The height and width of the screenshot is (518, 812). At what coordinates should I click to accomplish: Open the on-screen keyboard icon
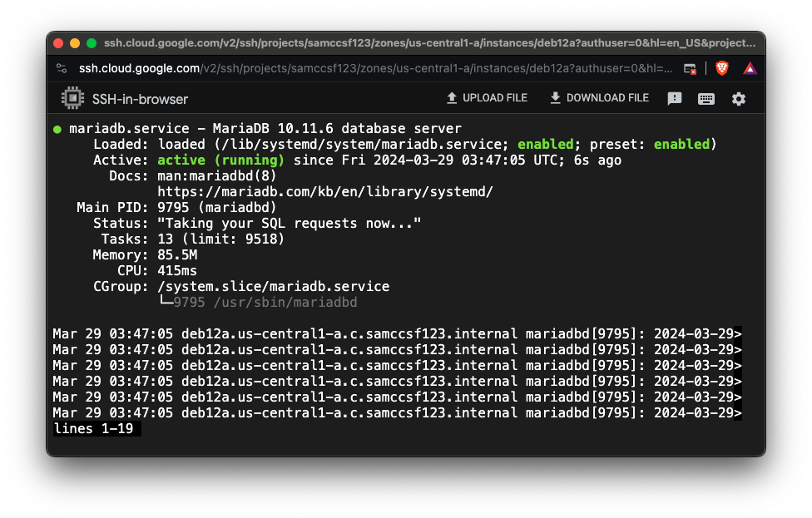(x=706, y=98)
